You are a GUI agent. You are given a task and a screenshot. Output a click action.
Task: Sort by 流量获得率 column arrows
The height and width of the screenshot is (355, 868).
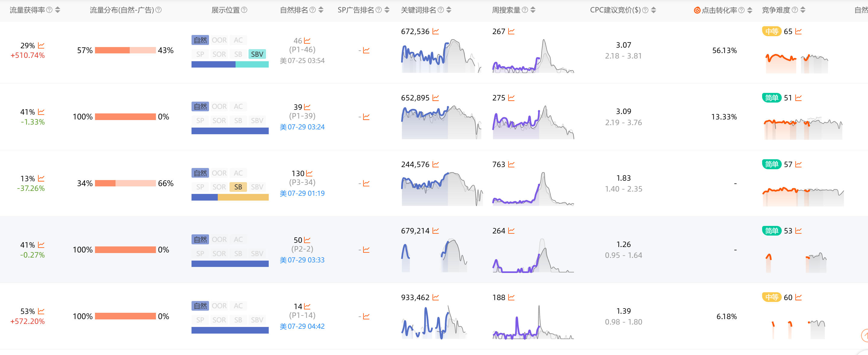(58, 10)
